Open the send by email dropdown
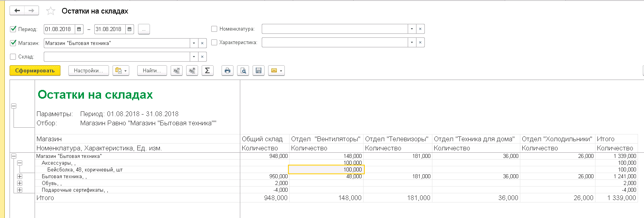644x218 pixels. tap(276, 70)
